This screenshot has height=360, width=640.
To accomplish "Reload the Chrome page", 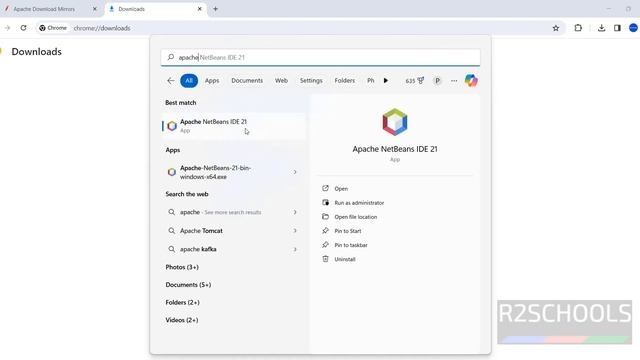I will 23,28.
